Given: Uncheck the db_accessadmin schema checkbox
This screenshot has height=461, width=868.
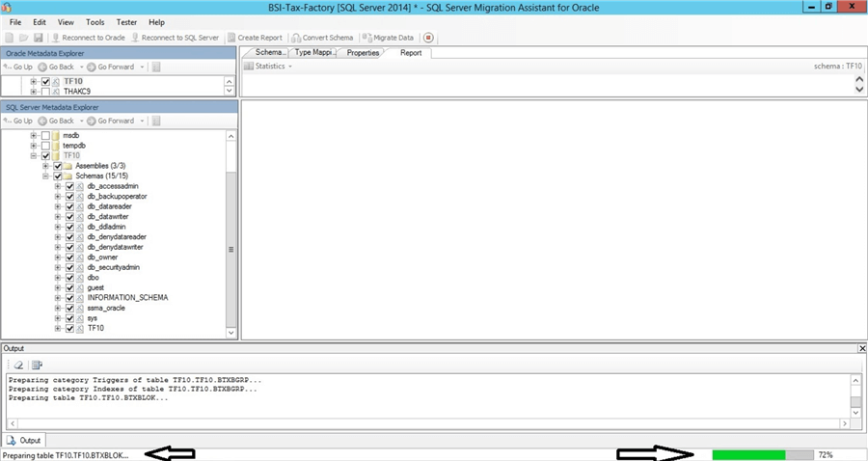Looking at the screenshot, I should (69, 186).
